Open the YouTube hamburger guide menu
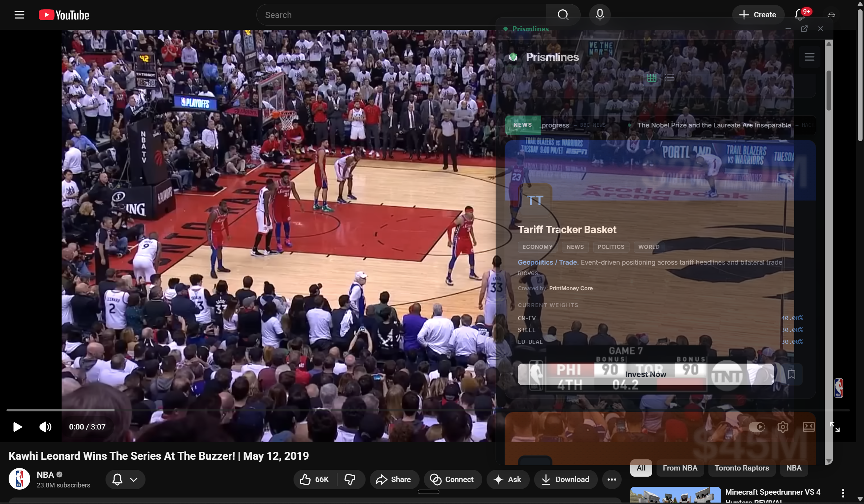 19,15
